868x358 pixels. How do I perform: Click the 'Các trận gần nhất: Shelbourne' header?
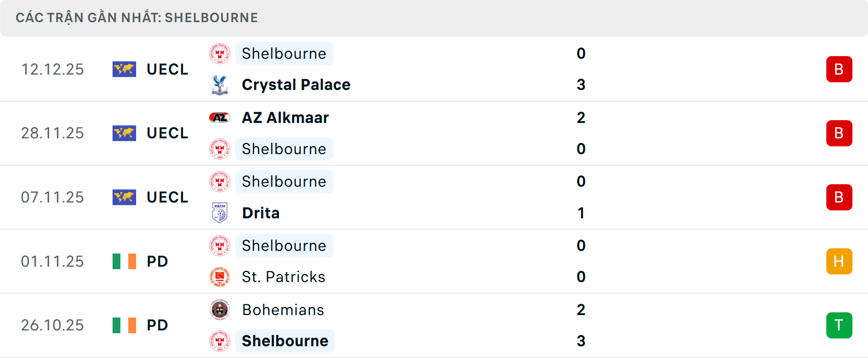tap(137, 18)
